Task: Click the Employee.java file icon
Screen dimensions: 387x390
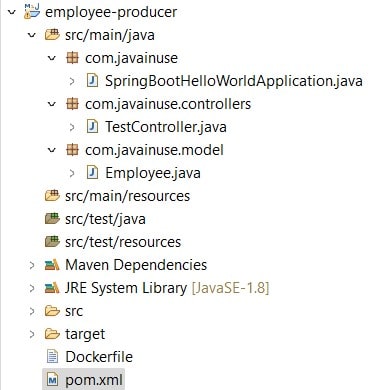Action: pyautogui.click(x=92, y=173)
